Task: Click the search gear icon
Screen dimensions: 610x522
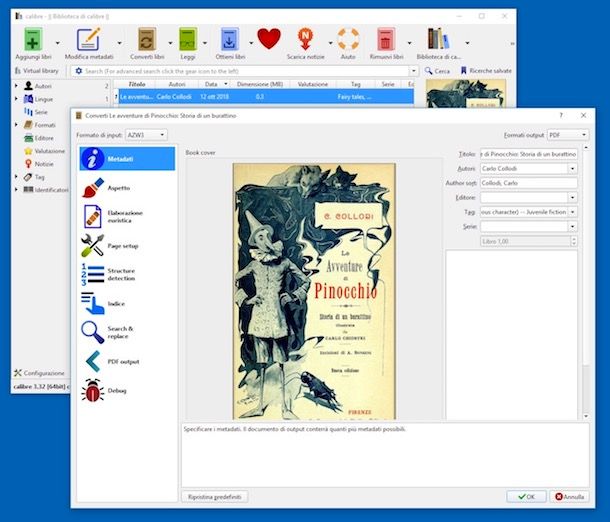Action: (79, 71)
